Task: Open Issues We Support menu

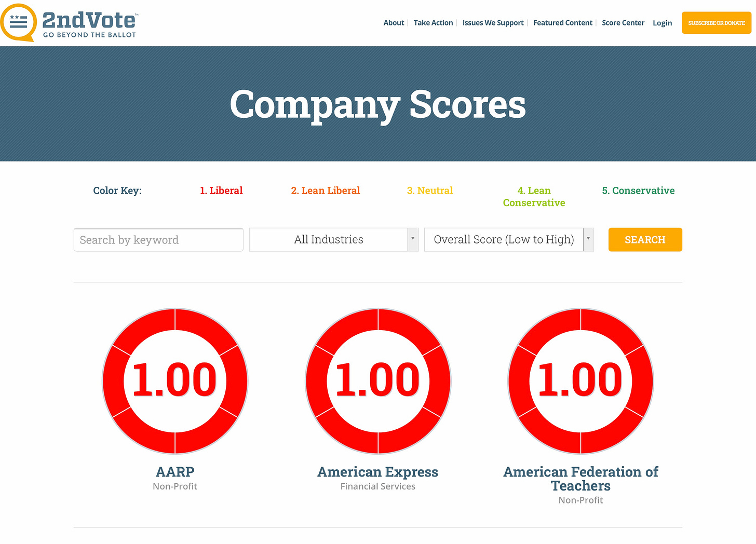Action: point(493,23)
